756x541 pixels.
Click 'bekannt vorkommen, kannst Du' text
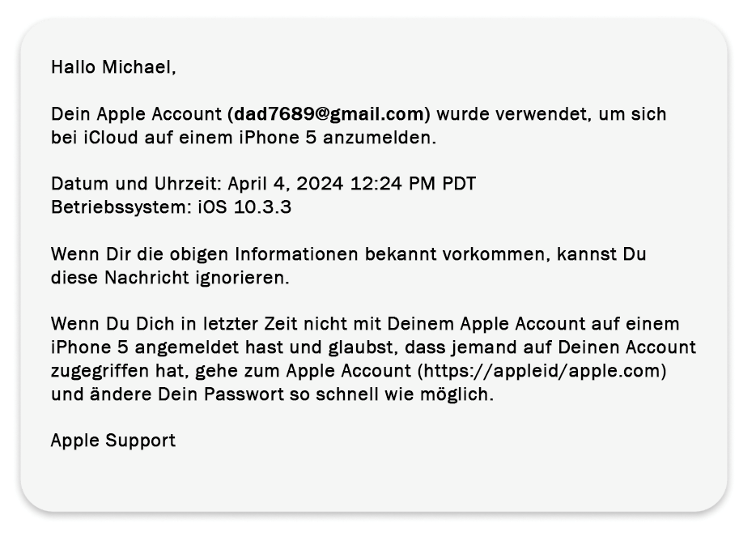(x=505, y=253)
